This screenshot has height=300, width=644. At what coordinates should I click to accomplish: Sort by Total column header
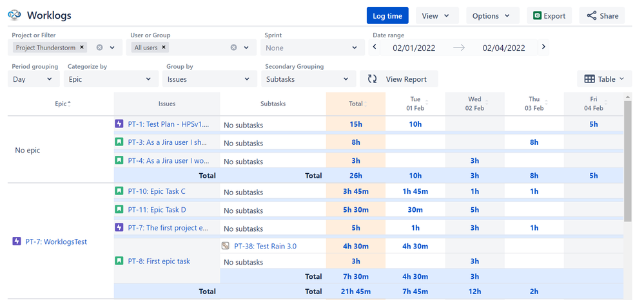(x=356, y=103)
